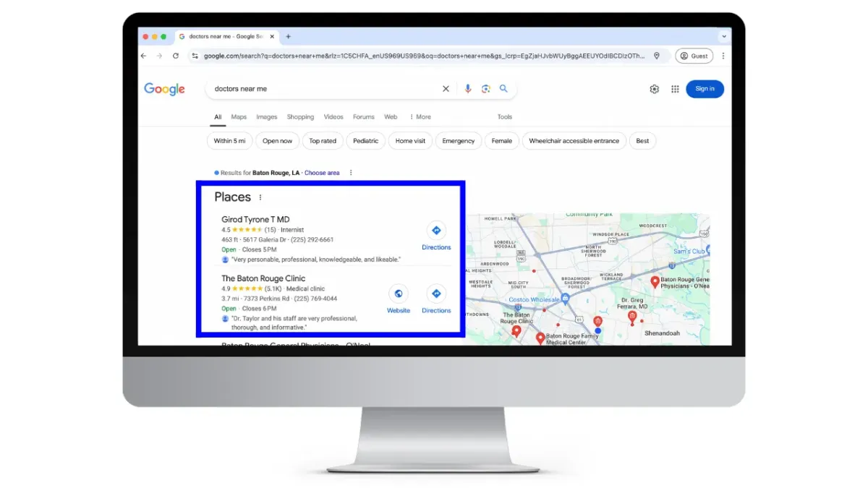Click Website globe icon for Baton Rouge Clinic
868x488 pixels.
pyautogui.click(x=398, y=294)
